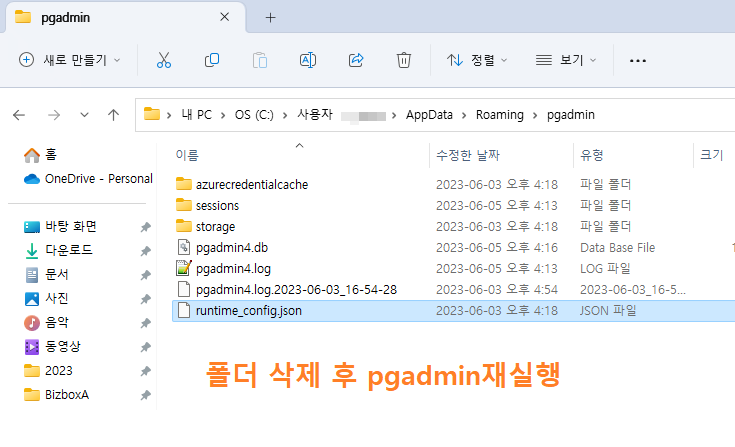Click 내 PC in the breadcrumb
This screenshot has height=447, width=735.
coord(196,115)
